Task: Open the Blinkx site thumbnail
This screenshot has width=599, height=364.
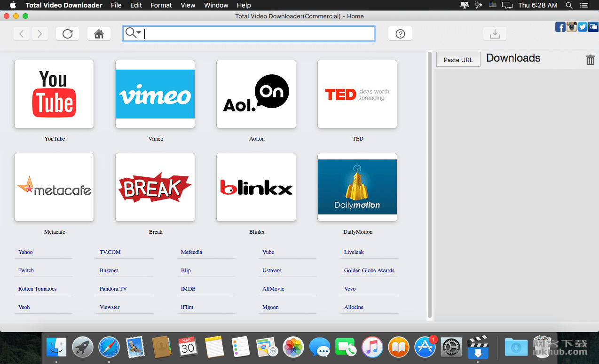Action: 256,187
